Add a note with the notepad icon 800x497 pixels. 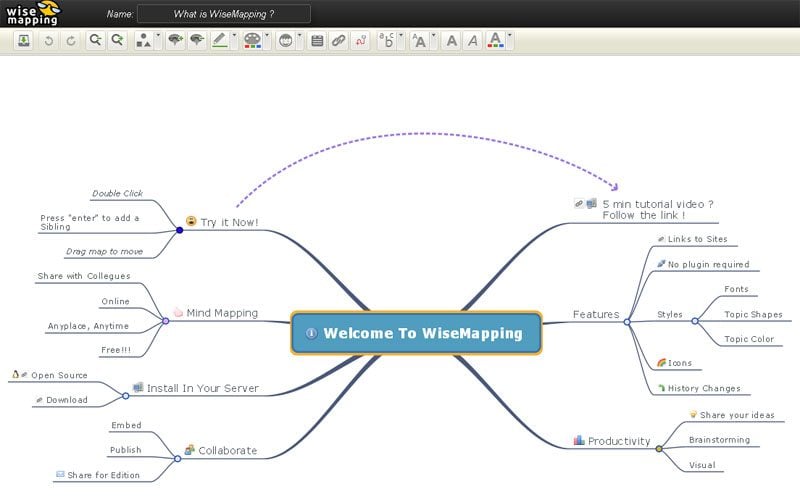(x=317, y=40)
